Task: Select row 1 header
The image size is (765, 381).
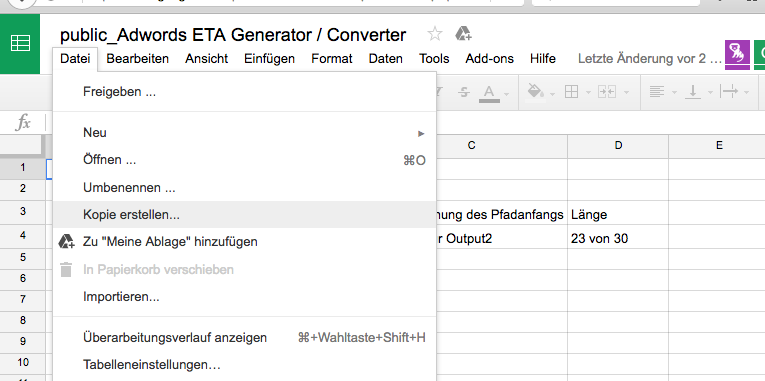Action: pos(22,168)
